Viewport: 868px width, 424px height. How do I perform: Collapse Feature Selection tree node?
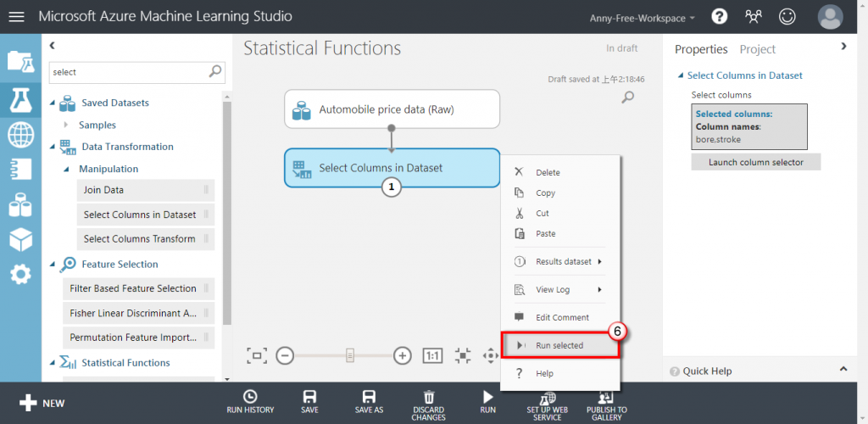click(53, 264)
